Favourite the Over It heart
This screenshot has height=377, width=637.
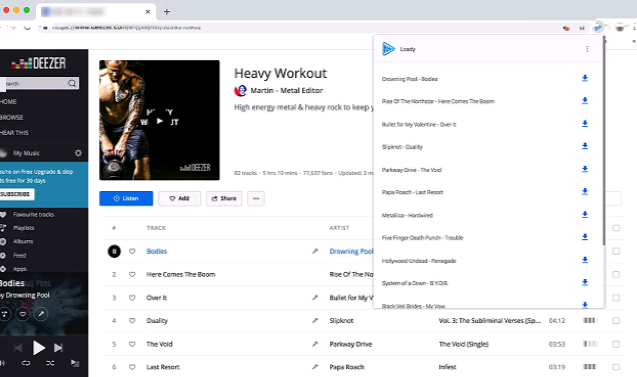tap(132, 298)
